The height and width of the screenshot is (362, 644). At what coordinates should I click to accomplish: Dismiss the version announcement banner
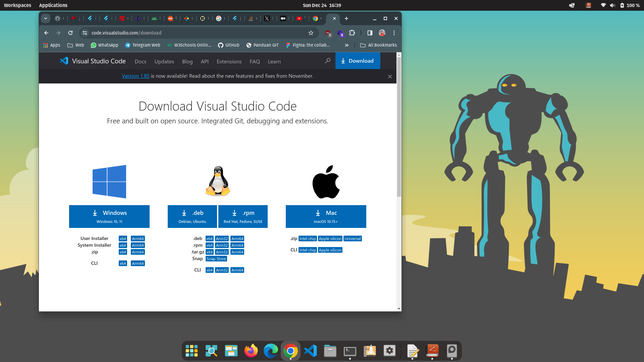(390, 76)
